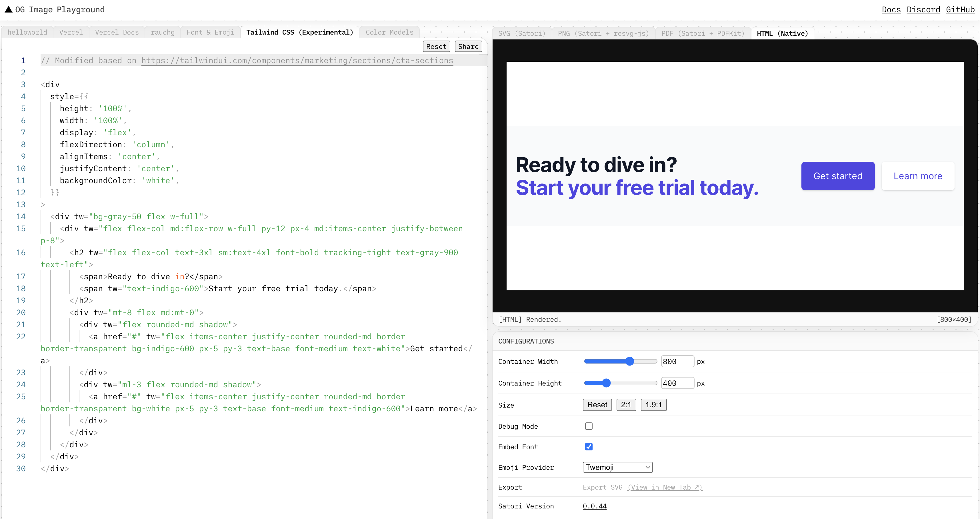Adjust the Container Width slider
Viewport: 980px width, 519px height.
point(630,361)
